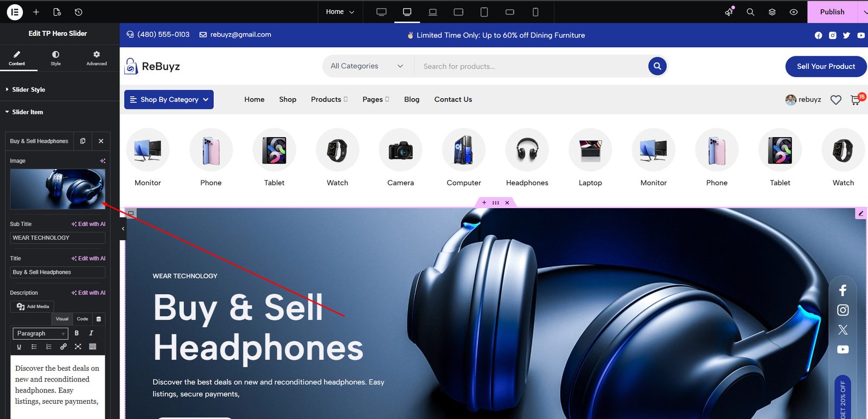Click Edit with AI for Description

pyautogui.click(x=88, y=293)
